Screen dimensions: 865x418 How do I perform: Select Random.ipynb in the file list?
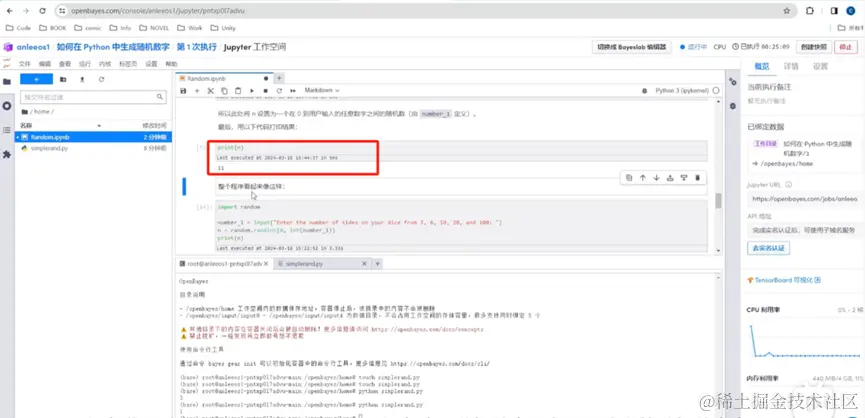(94, 137)
